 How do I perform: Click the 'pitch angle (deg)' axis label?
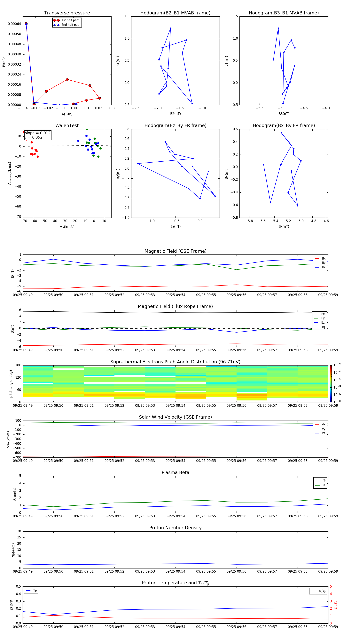pos(11,384)
